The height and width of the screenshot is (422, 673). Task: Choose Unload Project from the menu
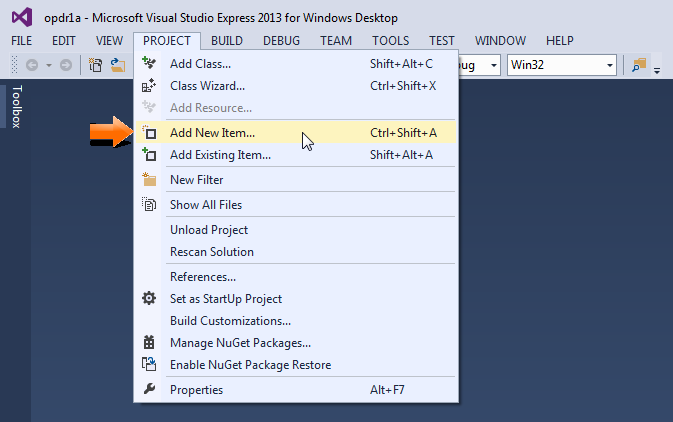click(x=209, y=230)
